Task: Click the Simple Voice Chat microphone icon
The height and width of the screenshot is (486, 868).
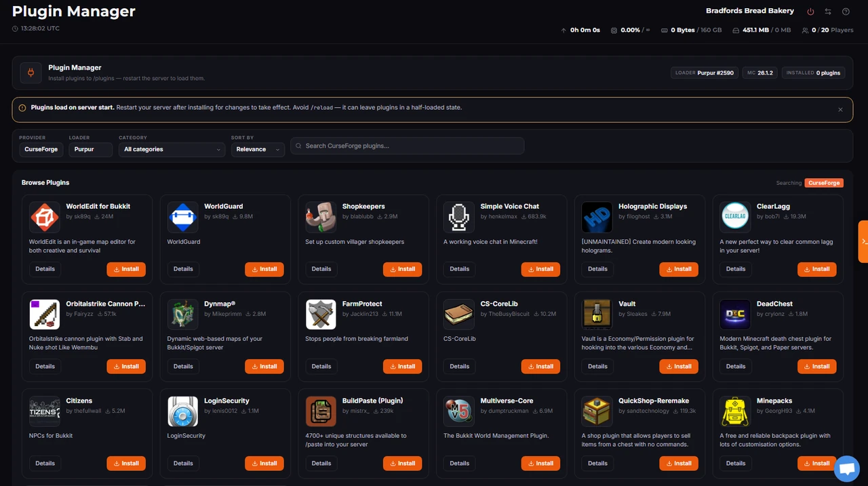Action: point(459,217)
